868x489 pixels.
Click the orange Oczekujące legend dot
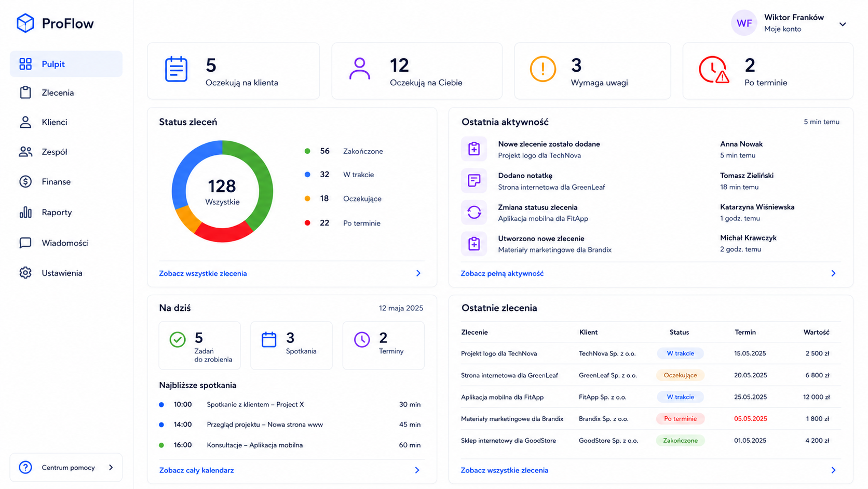point(307,199)
